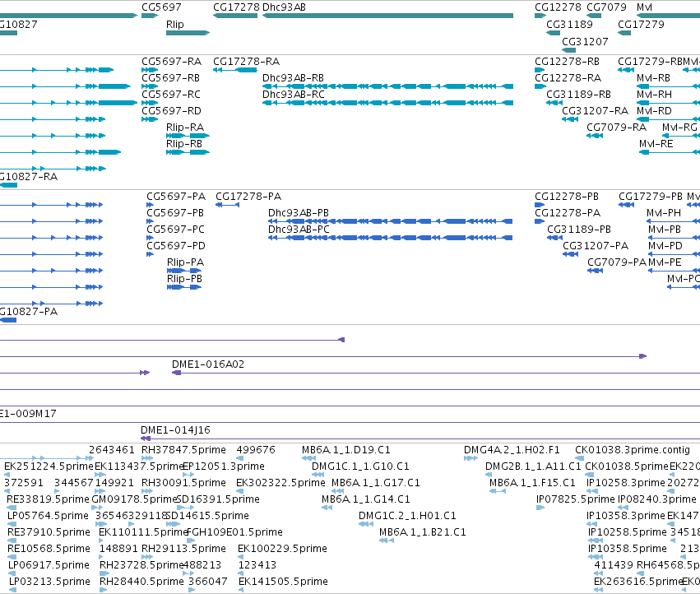Click transcript label CG5697-RA

[171, 62]
